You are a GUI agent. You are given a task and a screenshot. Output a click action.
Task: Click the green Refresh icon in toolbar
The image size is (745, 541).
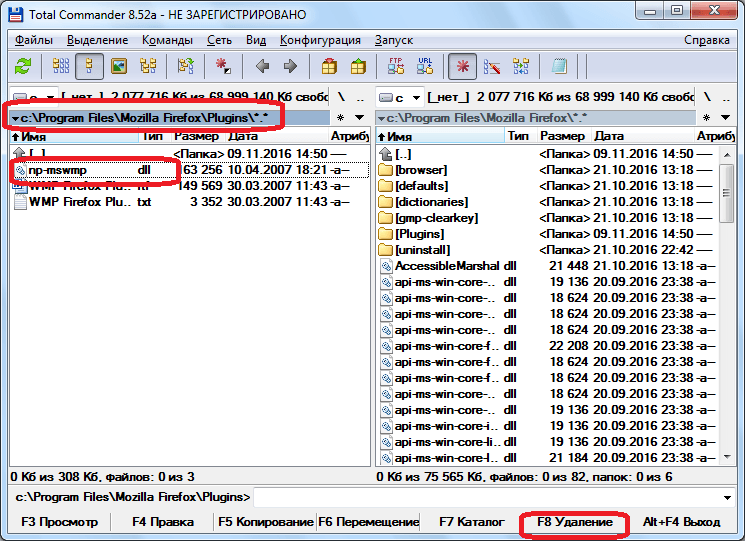click(x=22, y=67)
